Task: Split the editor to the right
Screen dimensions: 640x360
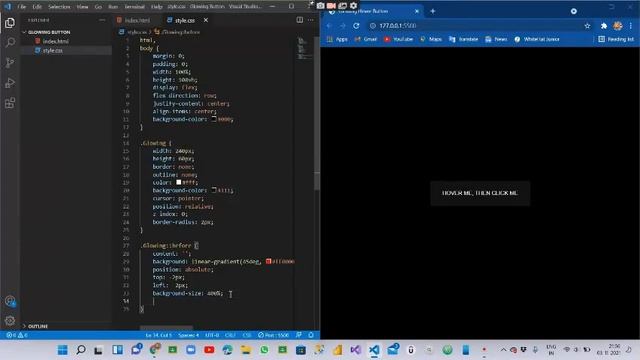Action: [x=300, y=20]
